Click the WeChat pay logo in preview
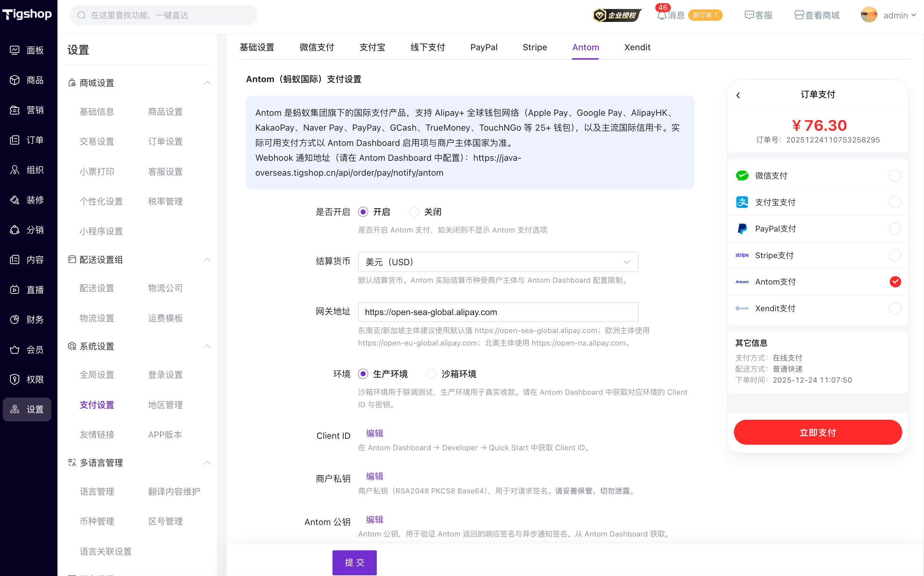This screenshot has width=924, height=576. pos(742,176)
